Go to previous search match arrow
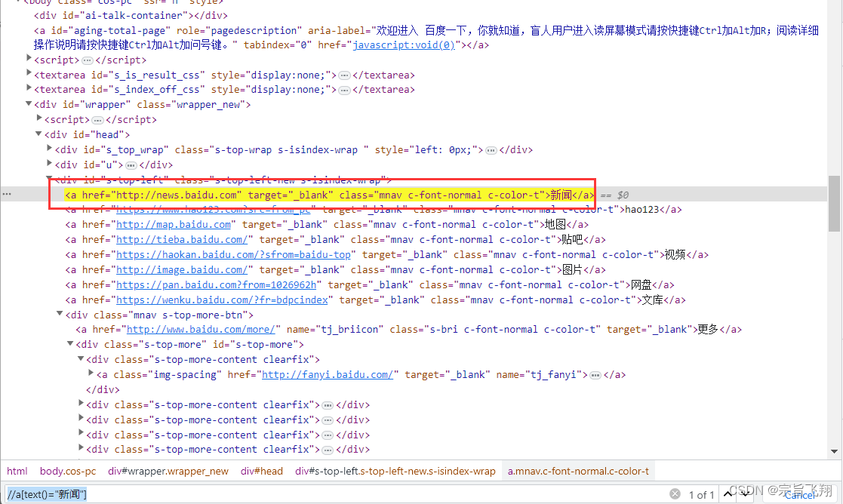 728,493
